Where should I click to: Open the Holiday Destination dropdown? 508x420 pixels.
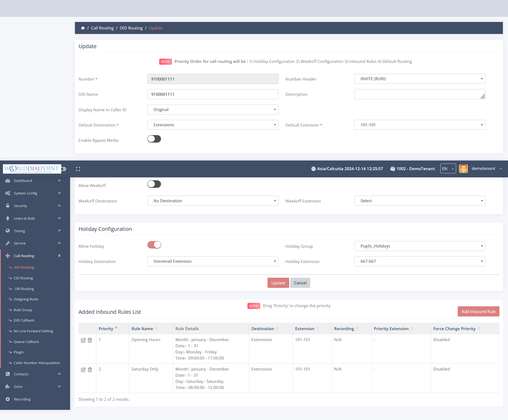[213, 261]
